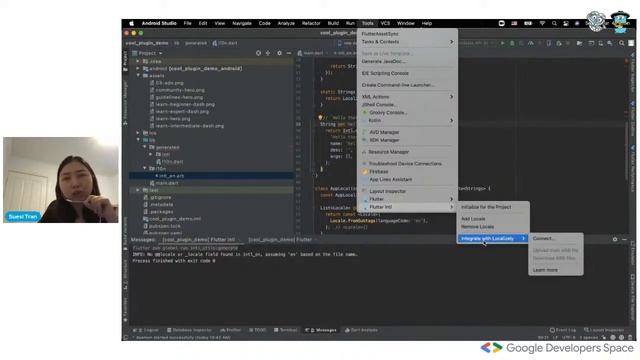Image resolution: width=640 pixels, height=360 pixels.
Task: Click the Wi-Fi icon in menu bar
Action: 542,23
